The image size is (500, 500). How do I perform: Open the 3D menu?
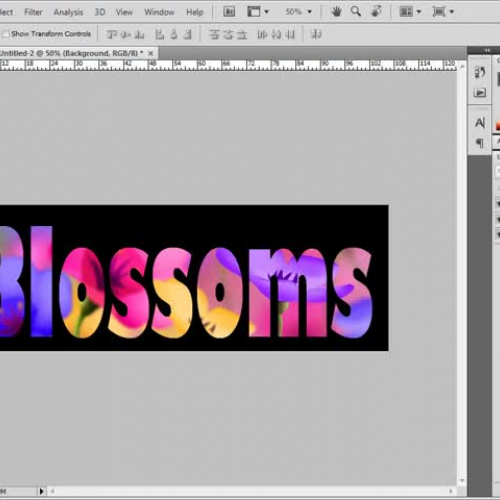[x=100, y=12]
